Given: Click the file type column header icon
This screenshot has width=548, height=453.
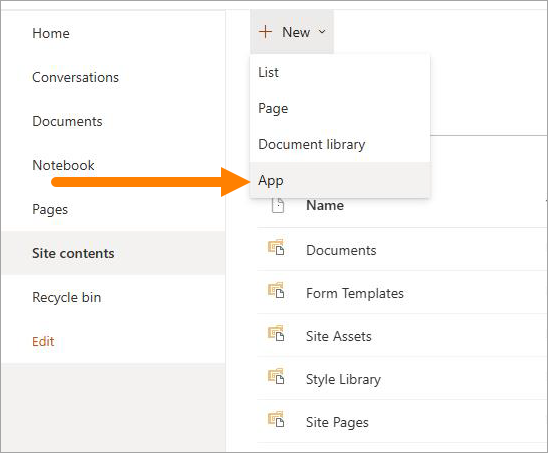Looking at the screenshot, I should point(278,205).
